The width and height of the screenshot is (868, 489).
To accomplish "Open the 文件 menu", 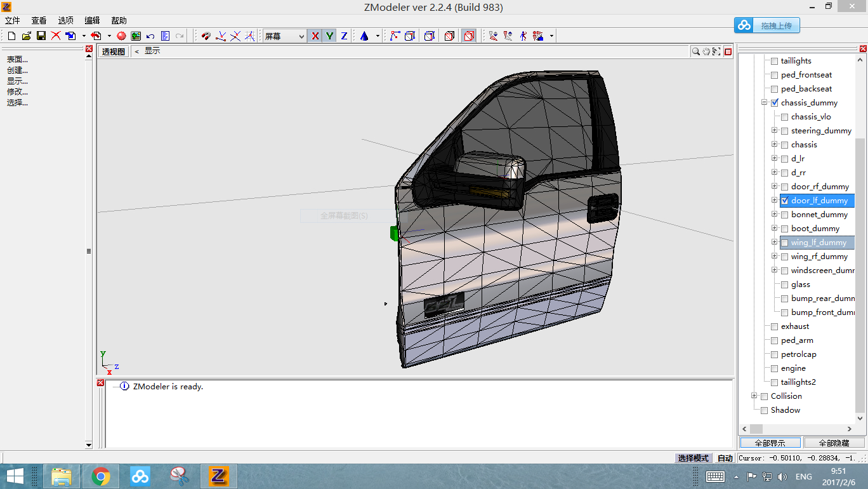I will [13, 20].
